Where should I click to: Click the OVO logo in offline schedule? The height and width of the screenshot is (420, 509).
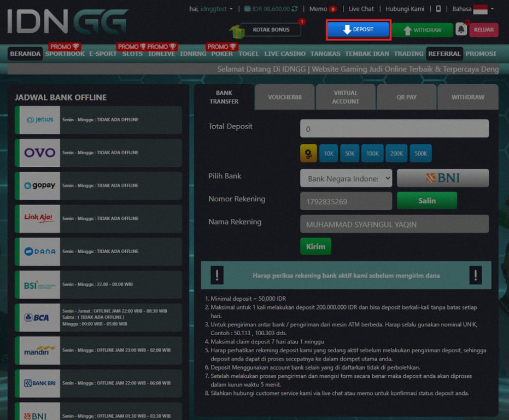pyautogui.click(x=40, y=153)
